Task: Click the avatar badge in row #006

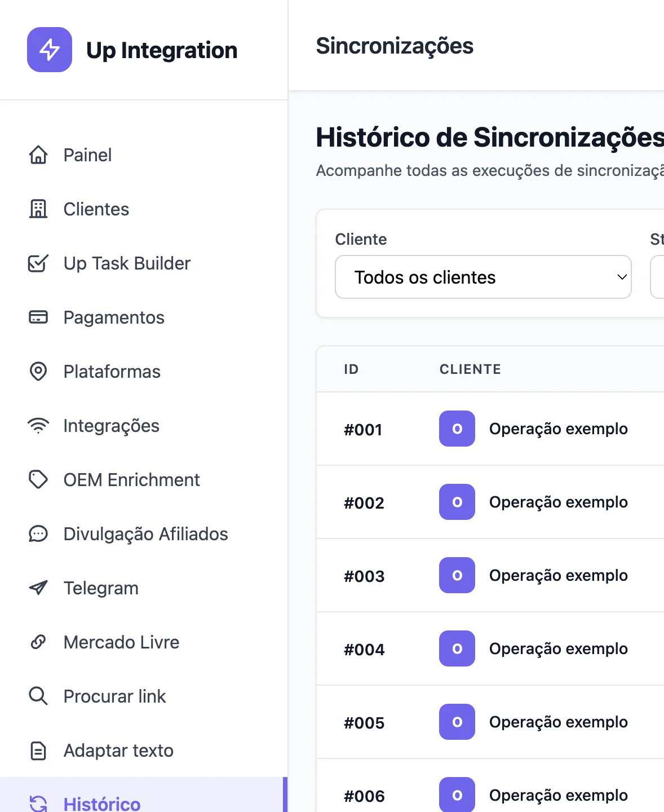Action: (457, 795)
